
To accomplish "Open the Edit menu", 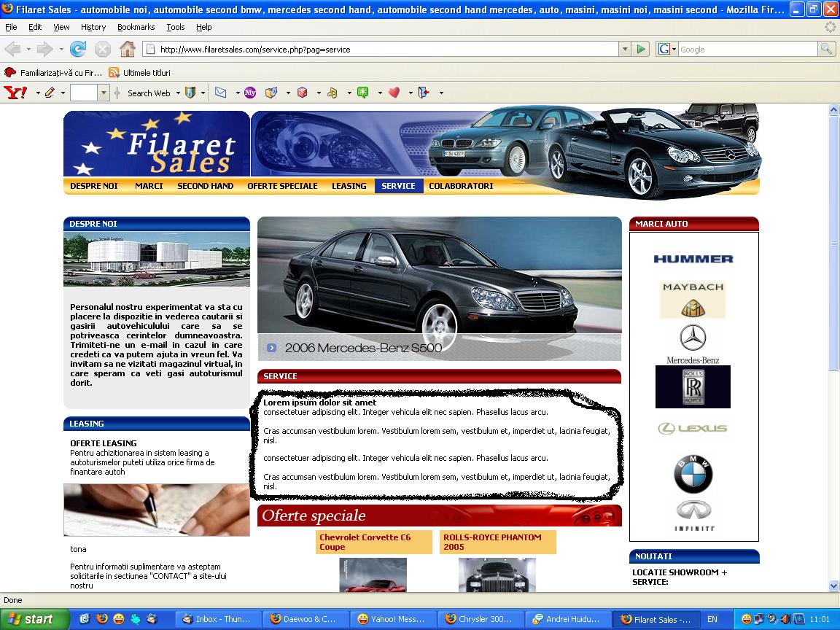I will click(35, 27).
